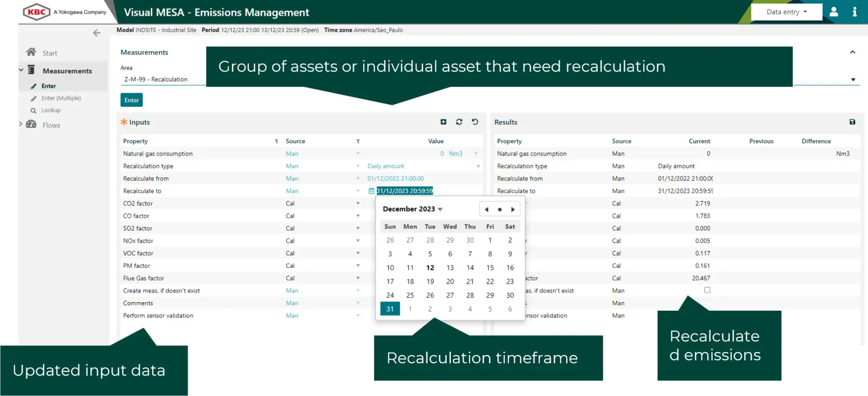Viewport: 868px width, 396px height.
Task: Pick December 12 in the calendar
Action: (430, 268)
